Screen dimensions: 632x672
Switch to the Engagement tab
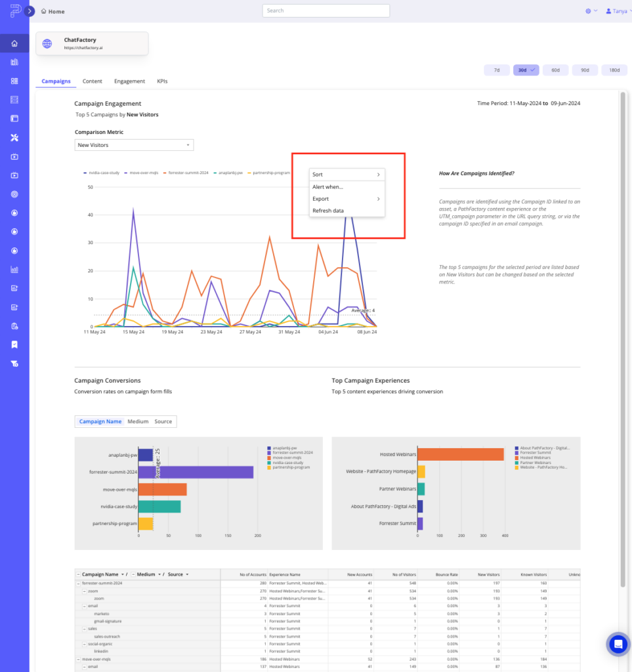(x=129, y=81)
